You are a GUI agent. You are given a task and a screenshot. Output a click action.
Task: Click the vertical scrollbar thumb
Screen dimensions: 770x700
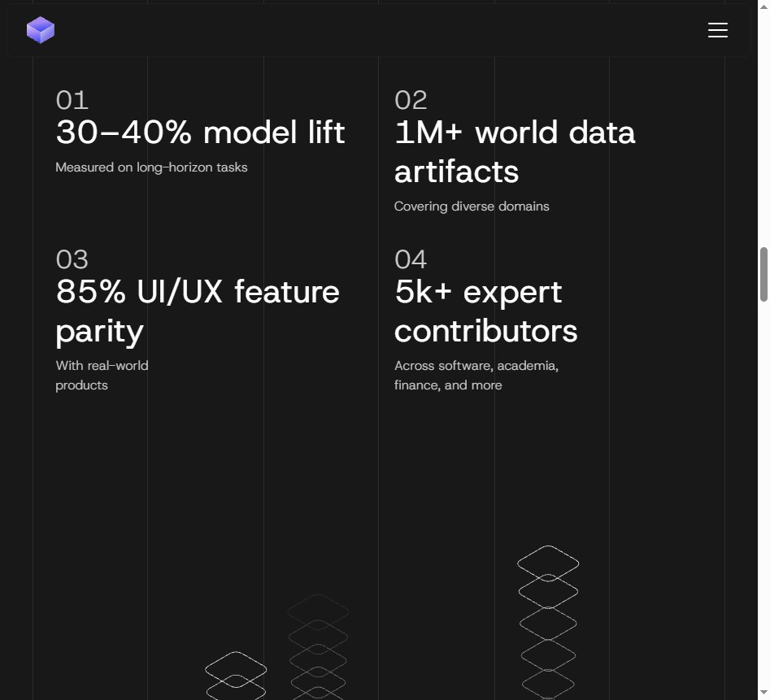(763, 275)
